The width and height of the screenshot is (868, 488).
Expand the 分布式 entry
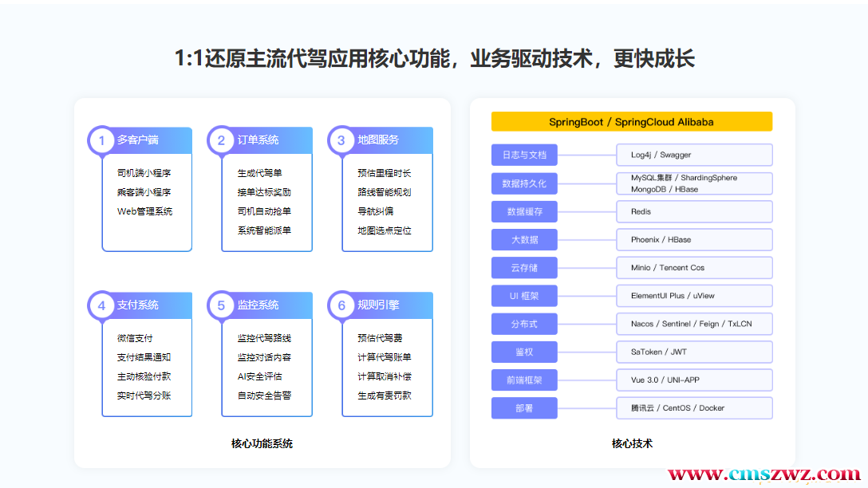pyautogui.click(x=524, y=324)
